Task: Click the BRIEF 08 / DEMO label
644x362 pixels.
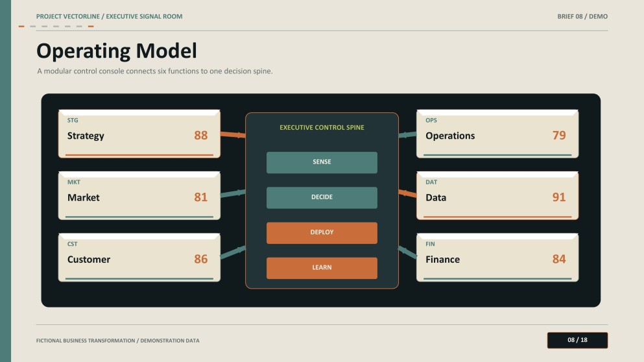Action: [582, 16]
